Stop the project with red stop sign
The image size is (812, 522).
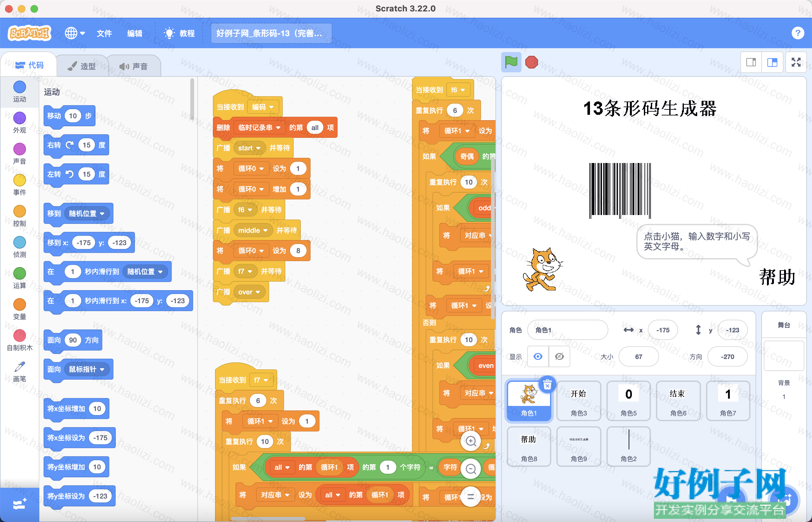pyautogui.click(x=531, y=62)
